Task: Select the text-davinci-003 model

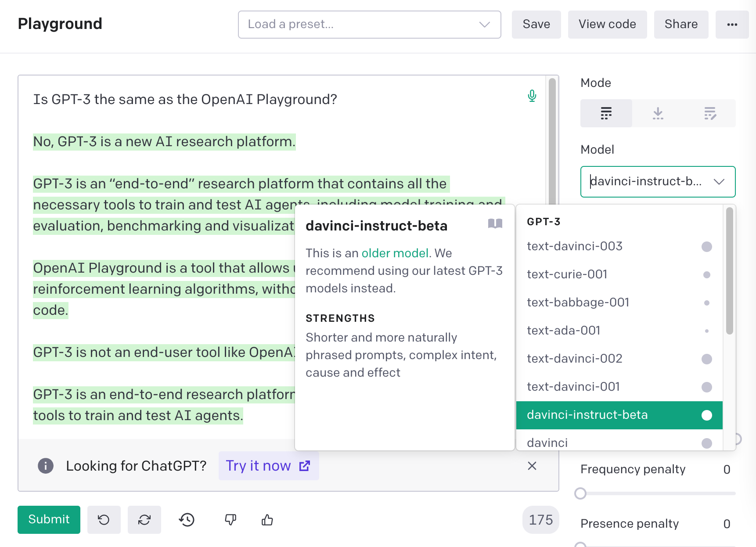Action: pyautogui.click(x=574, y=246)
